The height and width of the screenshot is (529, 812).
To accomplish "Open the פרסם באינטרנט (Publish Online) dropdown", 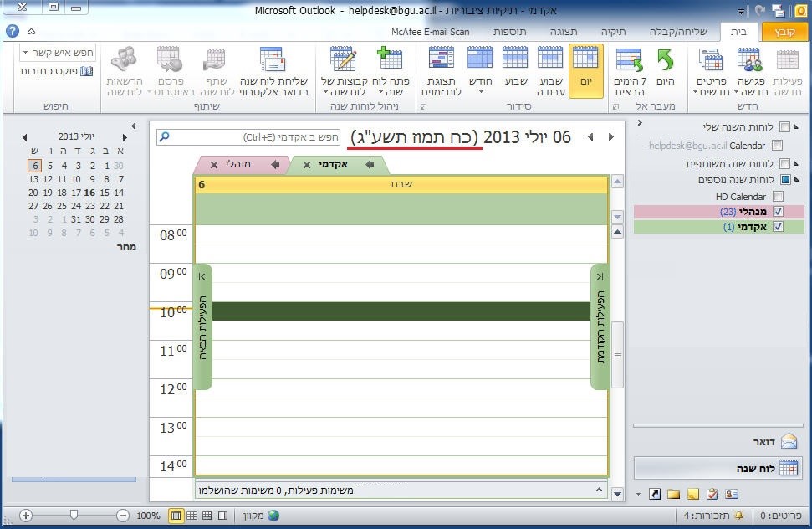I will 171,71.
